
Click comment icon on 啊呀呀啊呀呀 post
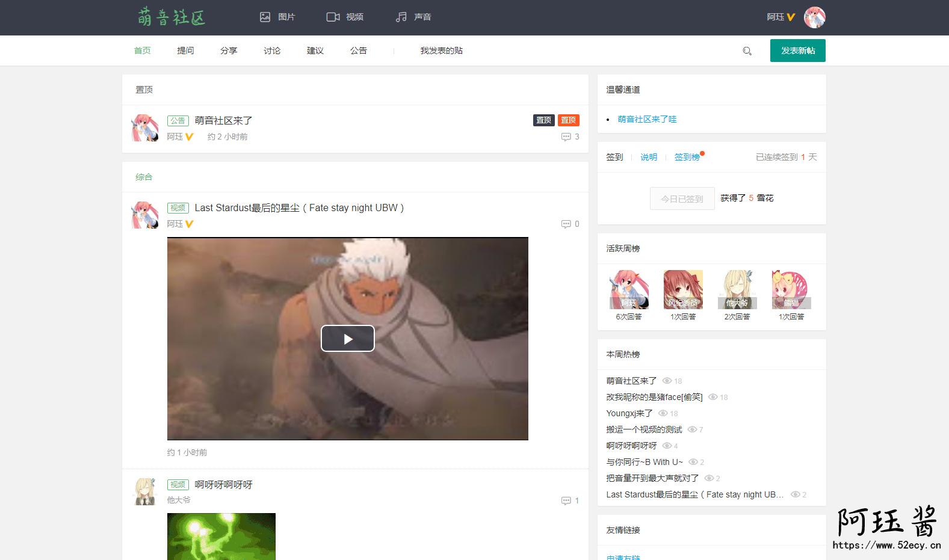click(566, 501)
